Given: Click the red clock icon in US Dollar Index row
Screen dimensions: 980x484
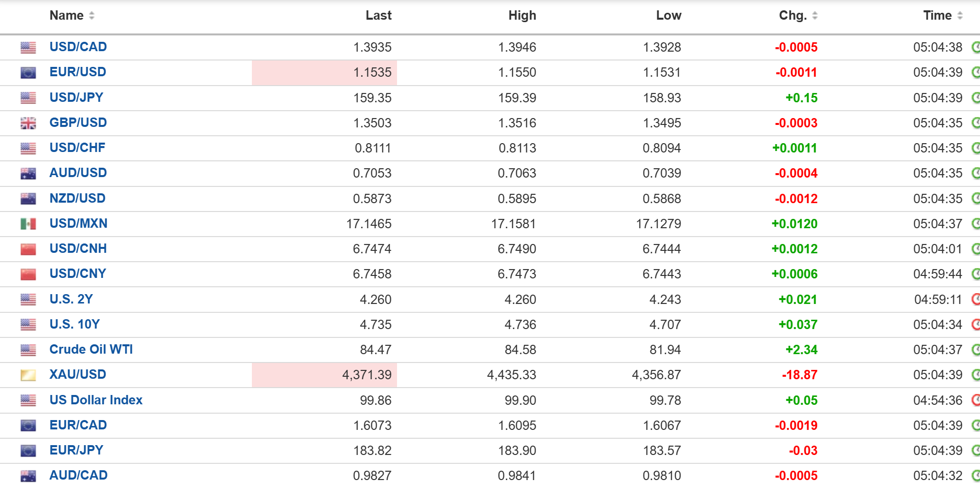Looking at the screenshot, I should (976, 400).
